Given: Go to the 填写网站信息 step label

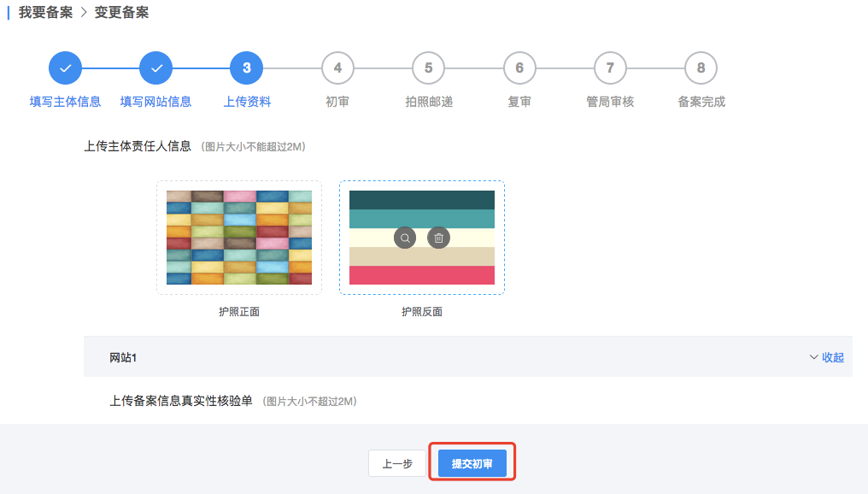Looking at the screenshot, I should [155, 102].
